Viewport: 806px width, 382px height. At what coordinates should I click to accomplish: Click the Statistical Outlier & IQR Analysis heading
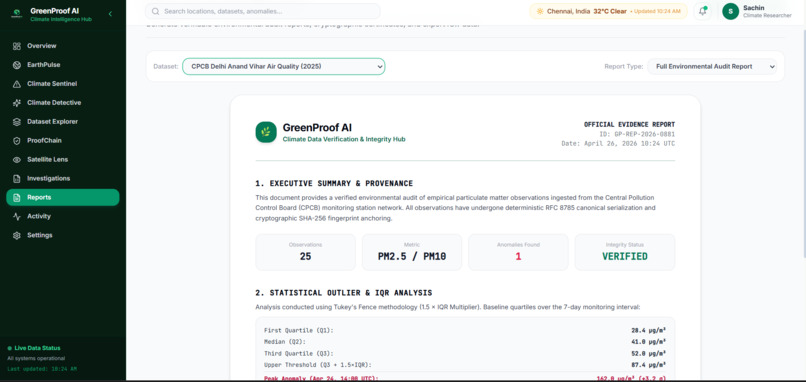pos(344,293)
